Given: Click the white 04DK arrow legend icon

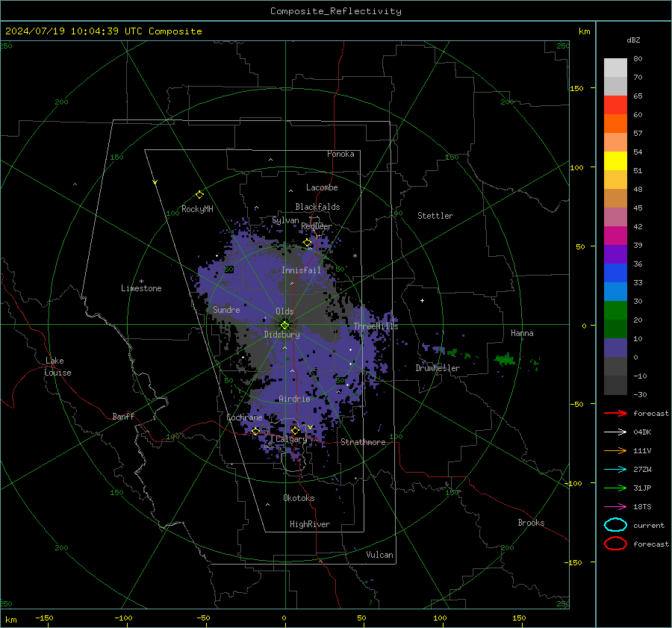Looking at the screenshot, I should (x=615, y=432).
